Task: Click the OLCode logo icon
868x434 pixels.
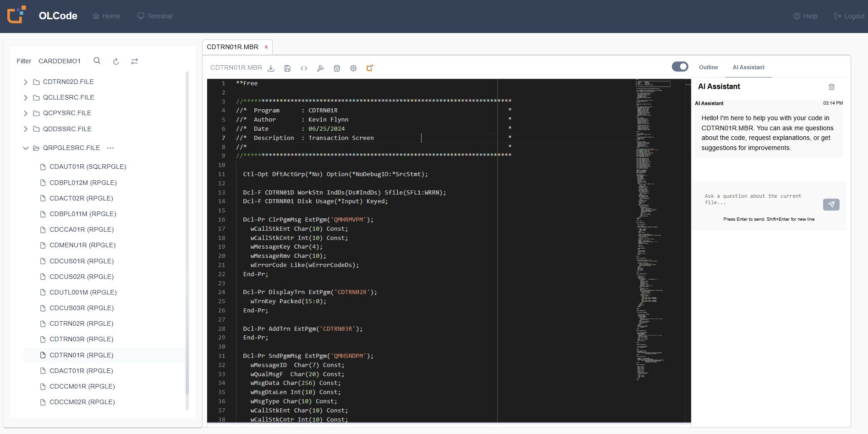Action: pos(16,15)
